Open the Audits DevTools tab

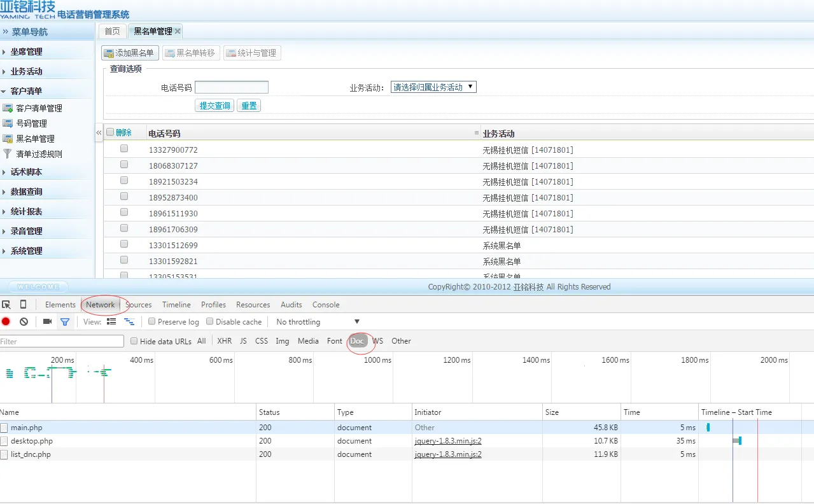coord(291,305)
